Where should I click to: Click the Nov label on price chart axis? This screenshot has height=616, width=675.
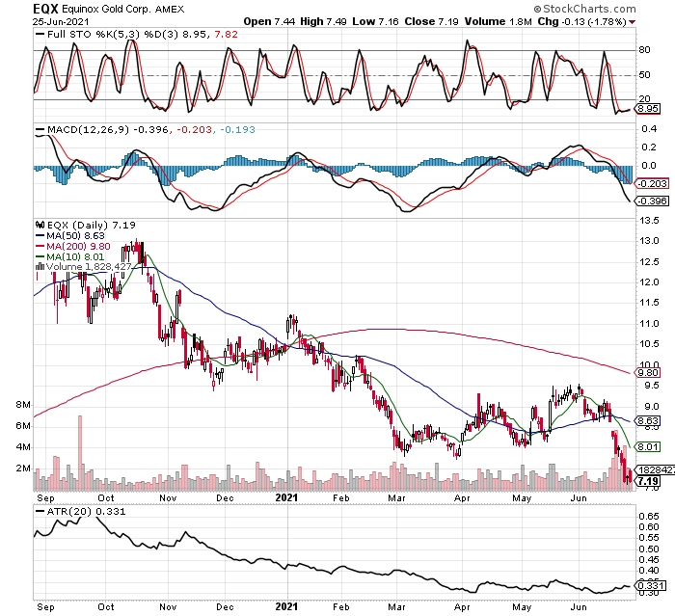point(168,498)
